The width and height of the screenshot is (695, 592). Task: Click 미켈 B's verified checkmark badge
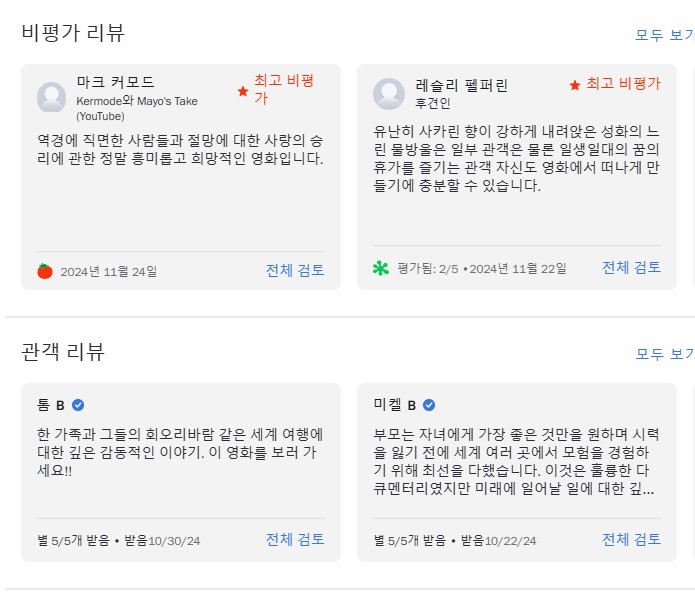(429, 405)
